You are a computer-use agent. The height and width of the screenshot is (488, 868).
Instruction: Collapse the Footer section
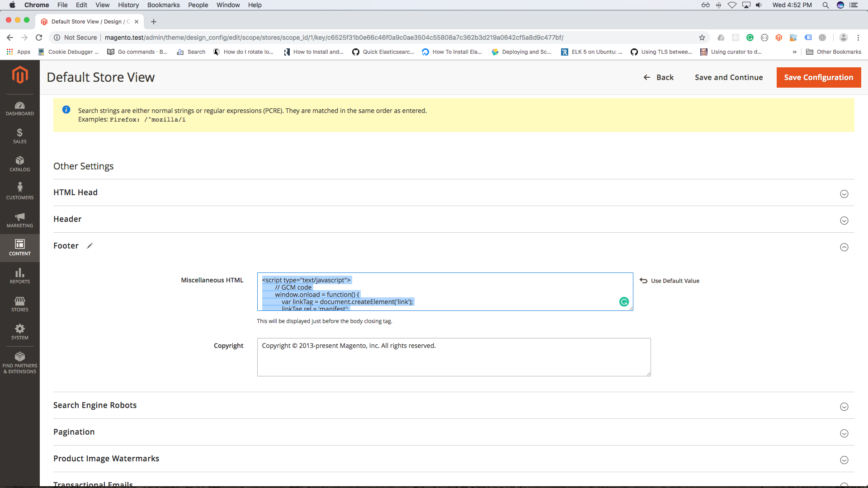pyautogui.click(x=844, y=247)
